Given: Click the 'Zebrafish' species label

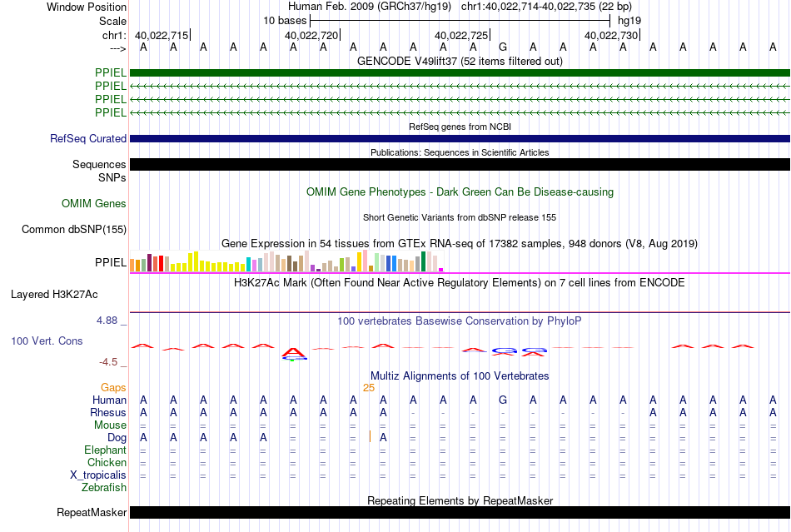Looking at the screenshot, I should pos(104,488).
